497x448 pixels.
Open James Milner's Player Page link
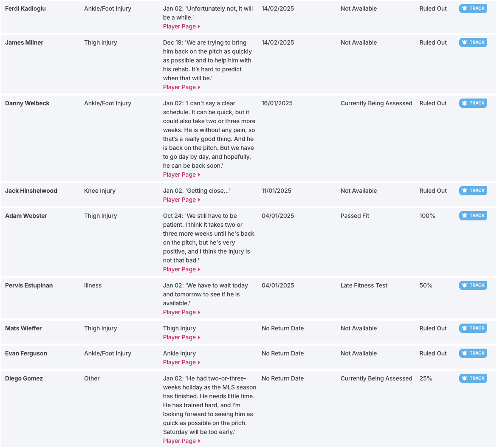(182, 87)
